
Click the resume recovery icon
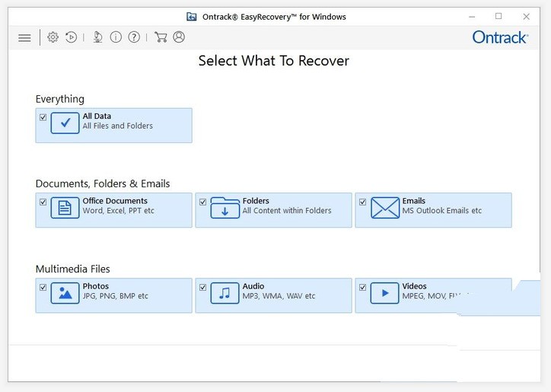[x=71, y=37]
